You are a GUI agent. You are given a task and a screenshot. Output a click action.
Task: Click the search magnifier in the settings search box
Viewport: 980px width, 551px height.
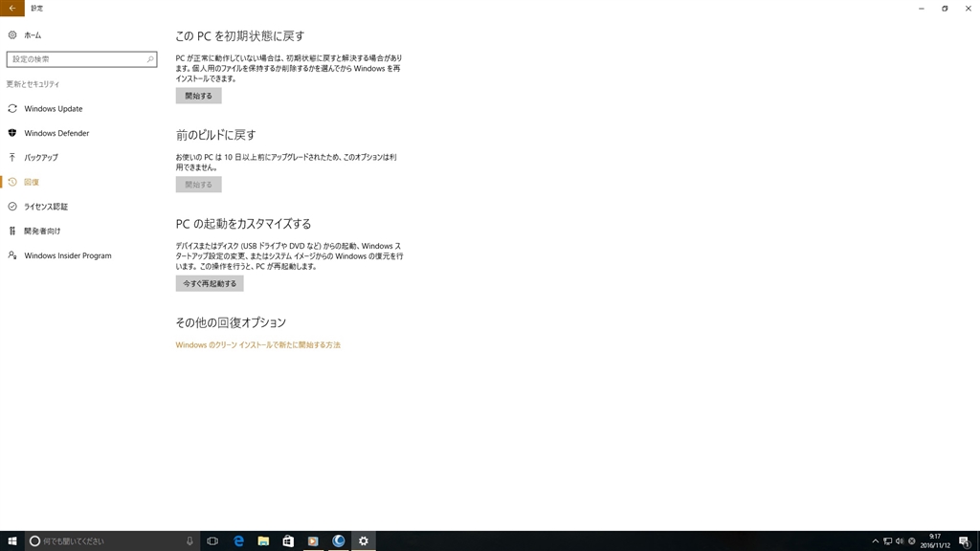(150, 59)
